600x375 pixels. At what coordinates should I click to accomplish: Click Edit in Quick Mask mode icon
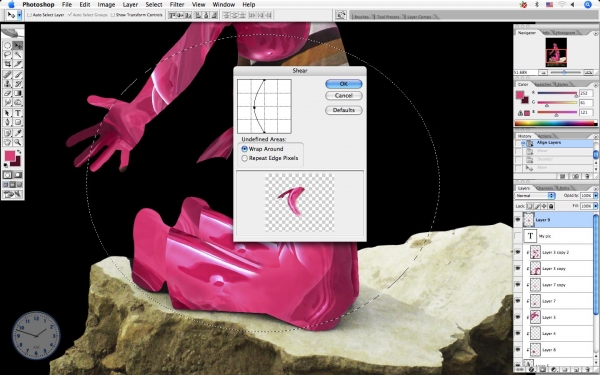pyautogui.click(x=18, y=175)
